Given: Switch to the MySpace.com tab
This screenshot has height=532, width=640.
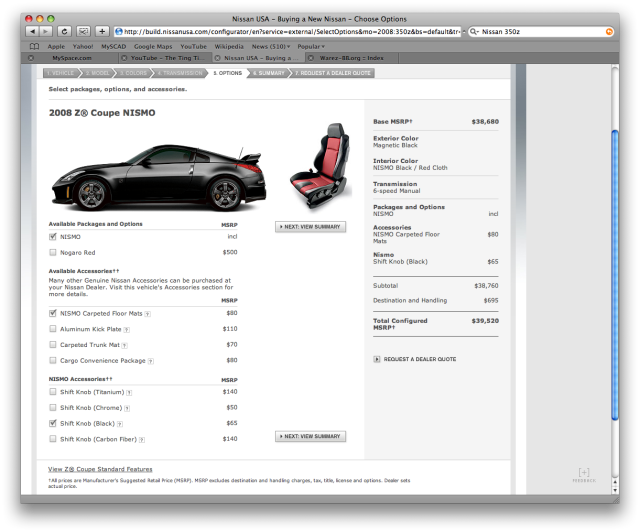Looking at the screenshot, I should 72,58.
